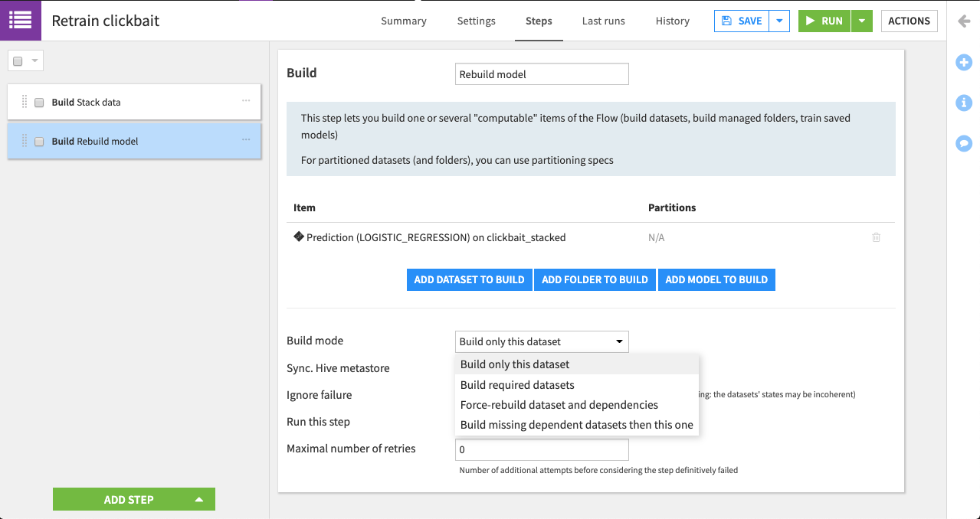The width and height of the screenshot is (980, 519).
Task: Choose 'Build required datasets' option
Action: pyautogui.click(x=577, y=385)
